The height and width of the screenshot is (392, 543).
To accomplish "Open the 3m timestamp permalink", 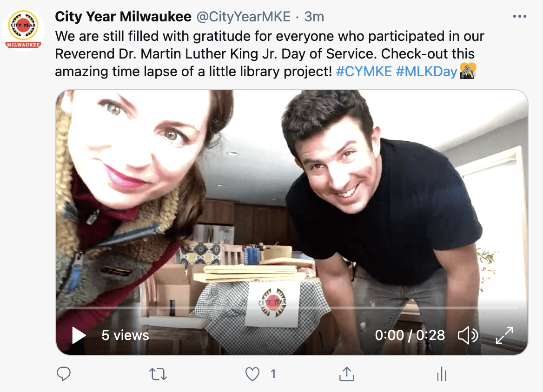I will point(314,16).
